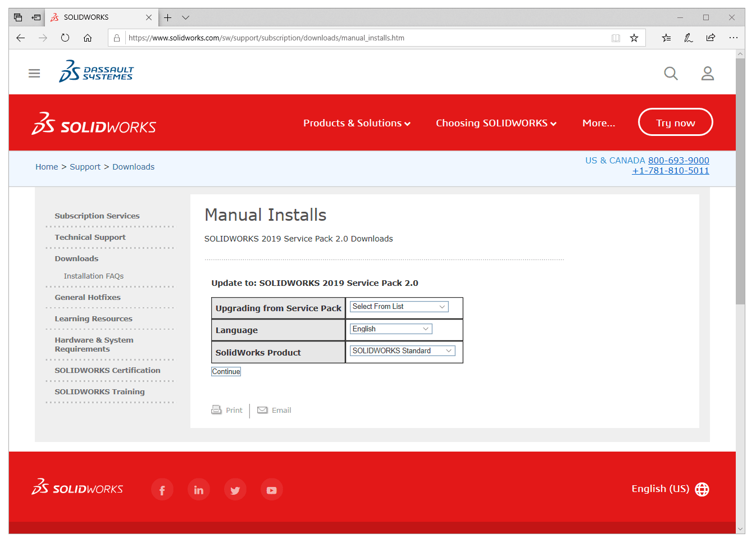Screen dimensions: 756x542
Task: Click the browser forward arrow
Action: 43,38
